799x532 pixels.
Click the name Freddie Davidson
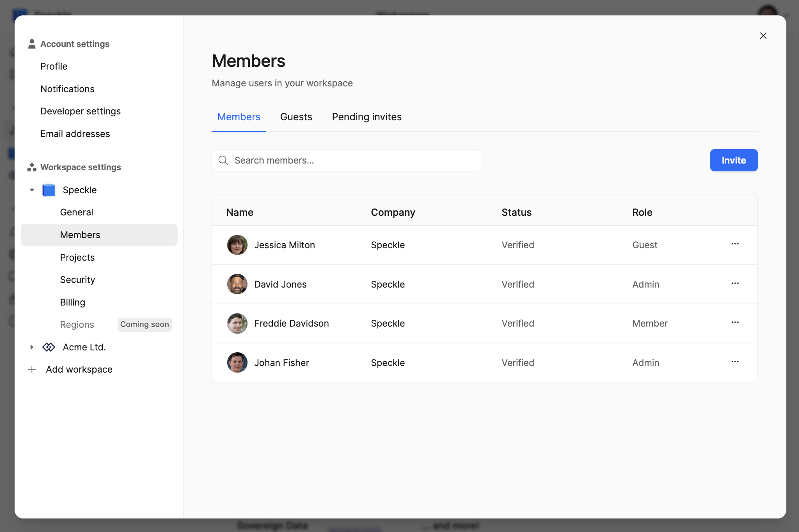tap(291, 323)
